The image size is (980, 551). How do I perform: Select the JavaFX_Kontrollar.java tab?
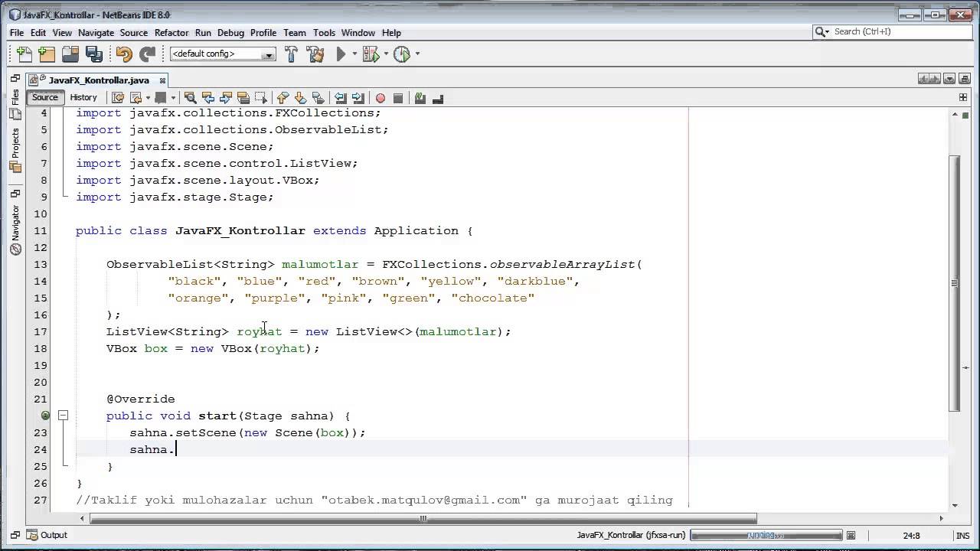[99, 80]
